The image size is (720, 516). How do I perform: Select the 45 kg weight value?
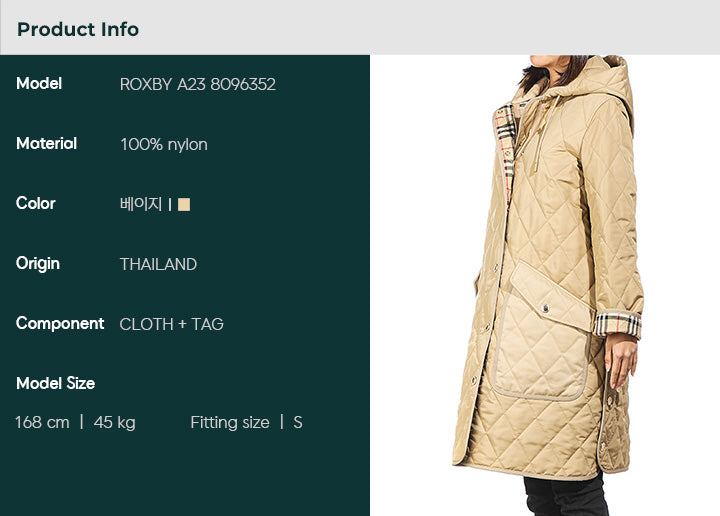click(114, 423)
